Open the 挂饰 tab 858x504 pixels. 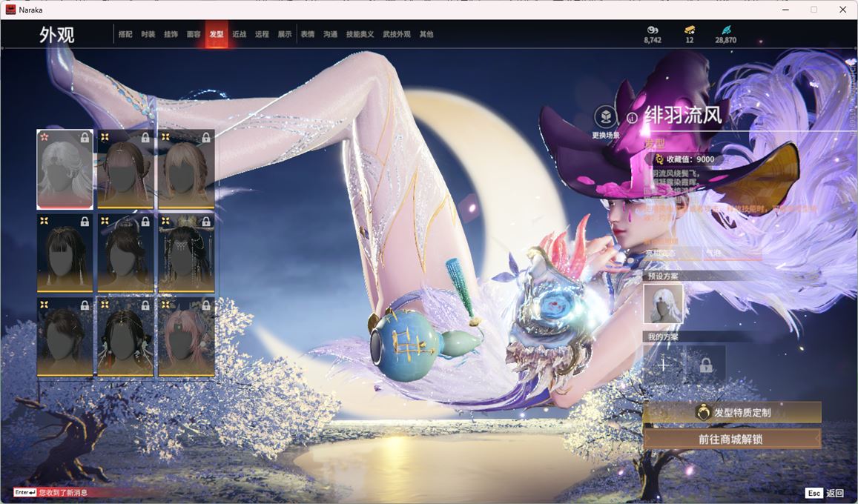[171, 34]
